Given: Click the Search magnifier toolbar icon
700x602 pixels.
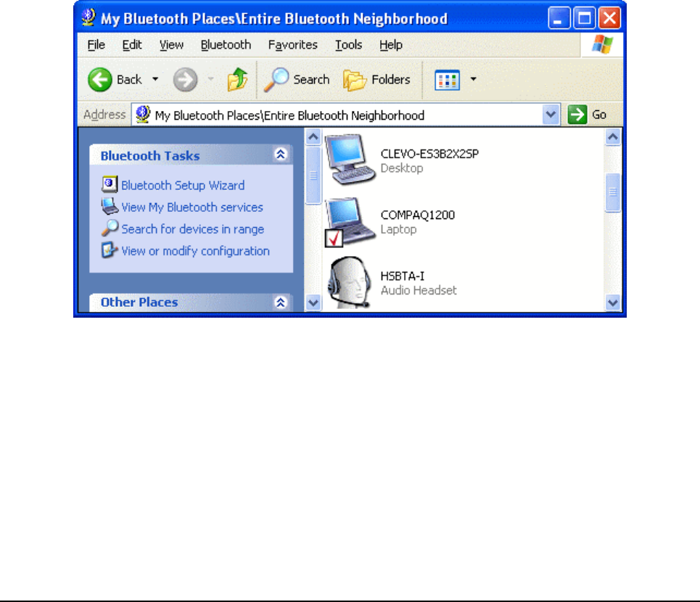Looking at the screenshot, I should coord(276,80).
